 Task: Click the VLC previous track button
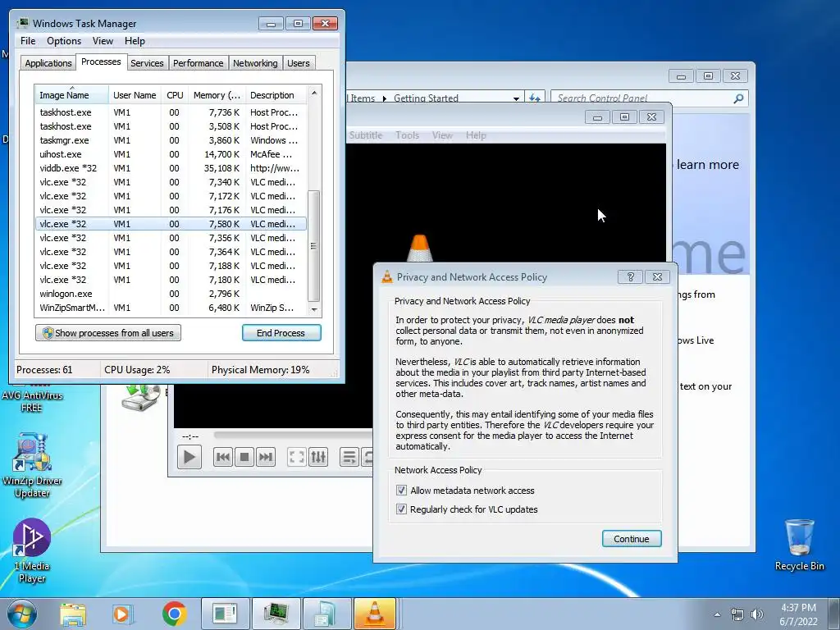pyautogui.click(x=223, y=457)
